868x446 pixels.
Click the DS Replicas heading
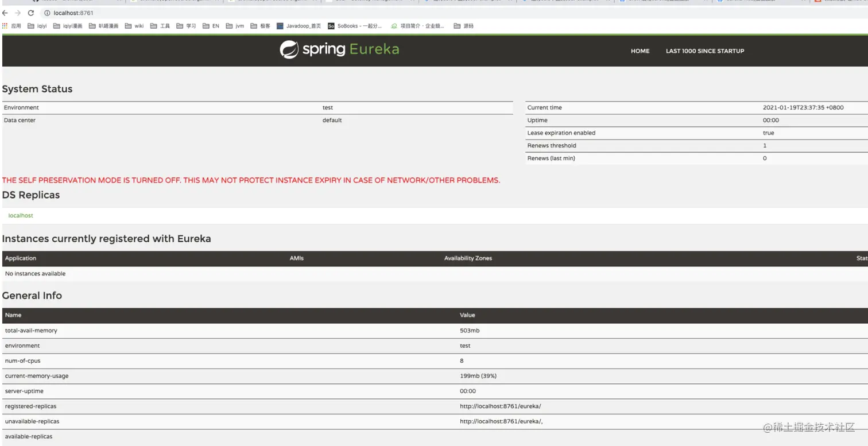click(31, 195)
